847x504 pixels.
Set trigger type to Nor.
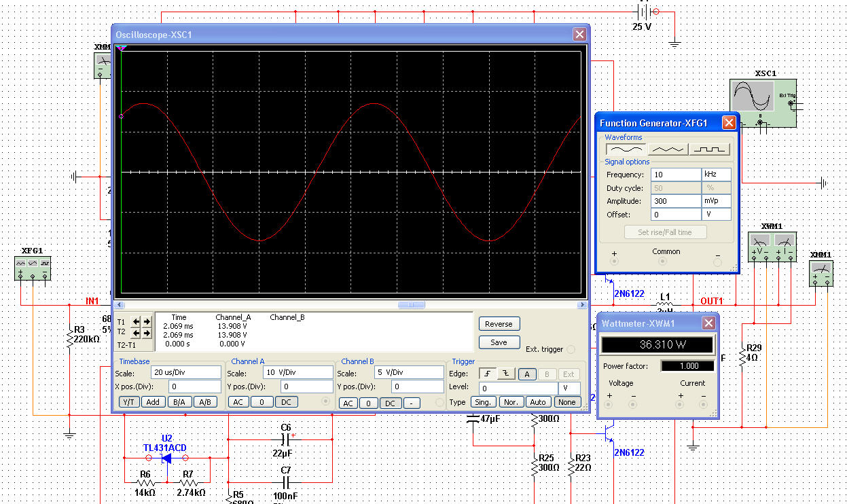point(511,402)
